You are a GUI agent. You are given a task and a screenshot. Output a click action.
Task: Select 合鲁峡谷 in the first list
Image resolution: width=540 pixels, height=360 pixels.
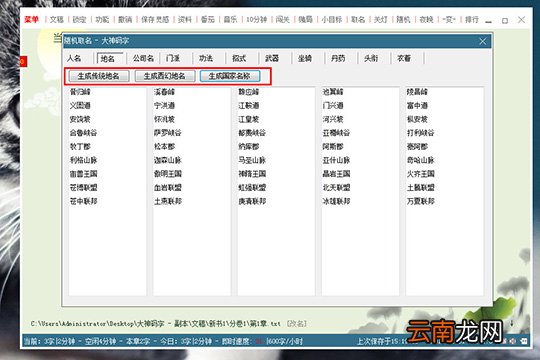pos(83,133)
